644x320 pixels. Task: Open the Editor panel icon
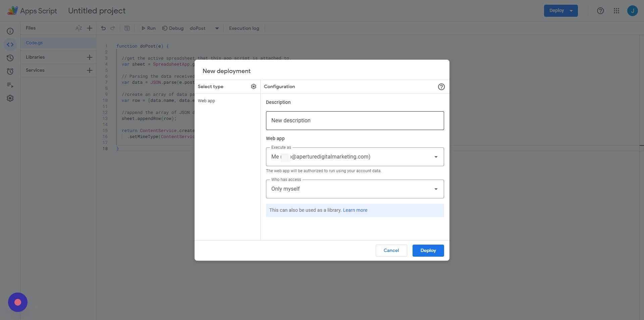10,44
